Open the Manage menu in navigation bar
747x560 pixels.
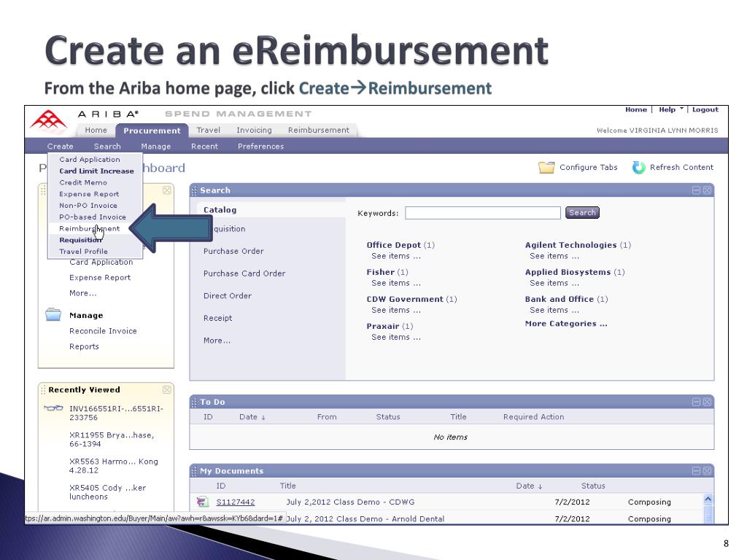(x=156, y=146)
